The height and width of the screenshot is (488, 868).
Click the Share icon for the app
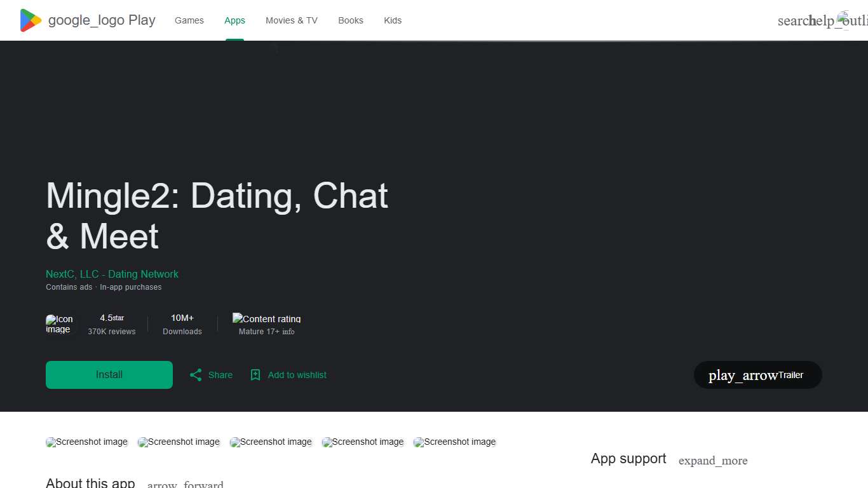point(196,375)
